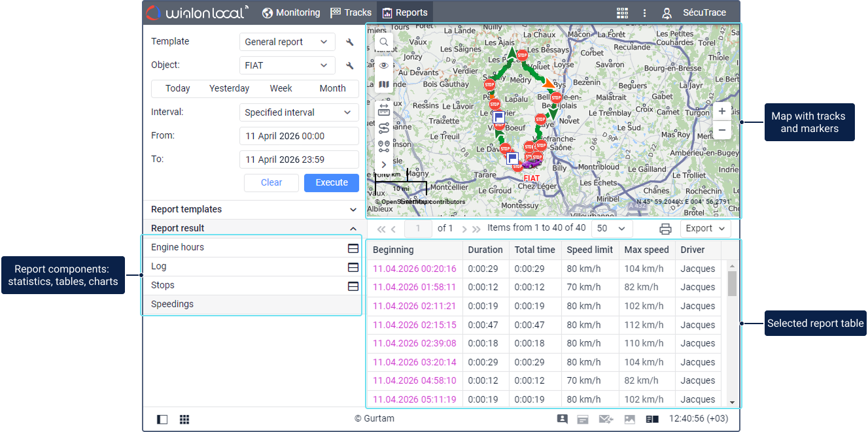Open the Interval dropdown
Image resolution: width=868 pixels, height=432 pixels.
[x=298, y=112]
